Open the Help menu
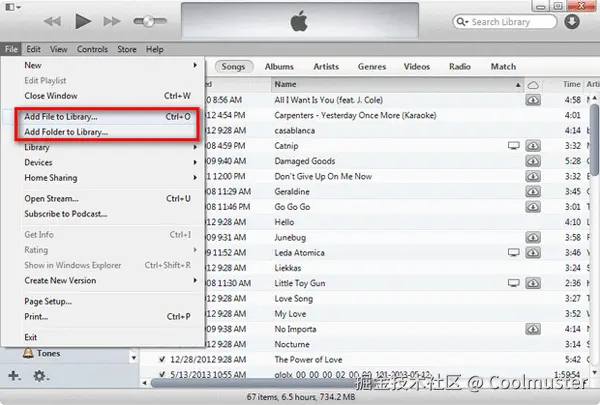This screenshot has height=405, width=600. 155,49
